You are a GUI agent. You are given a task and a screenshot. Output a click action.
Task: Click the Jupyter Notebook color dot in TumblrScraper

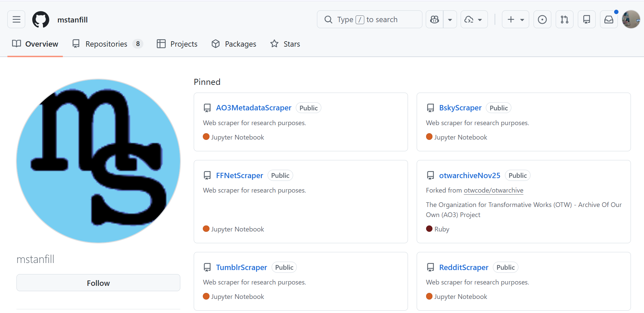206,296
